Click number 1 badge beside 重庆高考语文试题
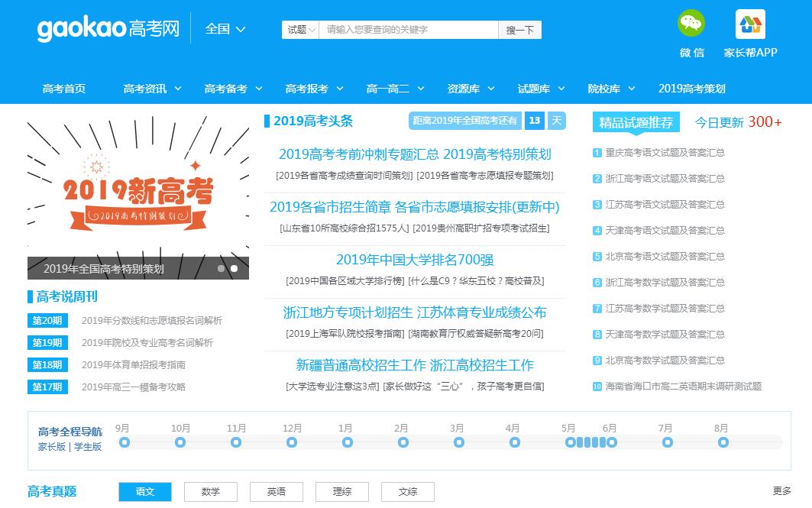The height and width of the screenshot is (508, 812). point(597,153)
